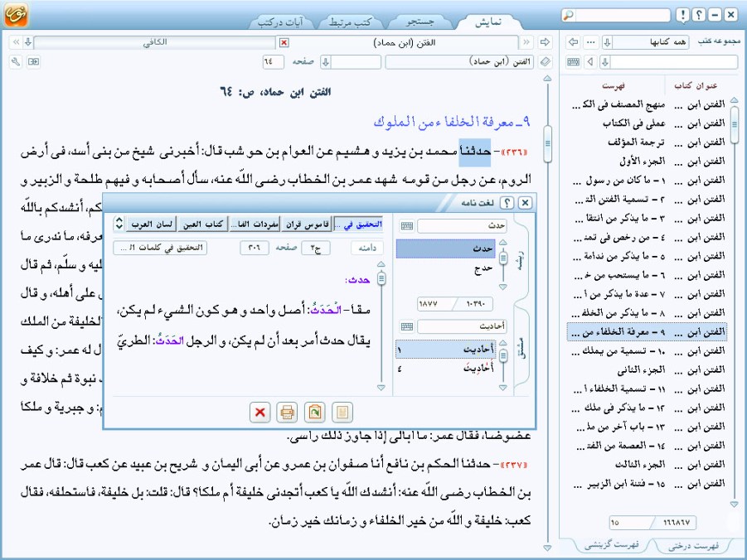Click the right arrow beside الفتن tab
Viewport: 747px width, 560px height.
pos(545,42)
